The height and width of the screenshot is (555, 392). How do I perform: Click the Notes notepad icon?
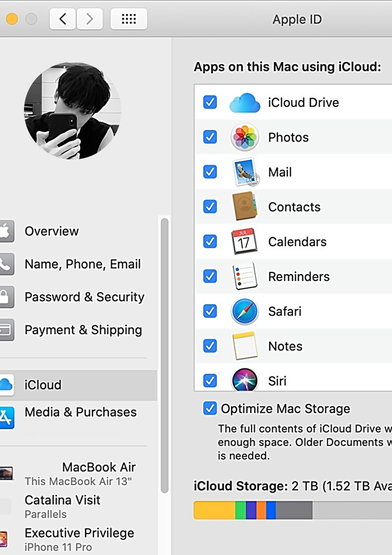245,346
